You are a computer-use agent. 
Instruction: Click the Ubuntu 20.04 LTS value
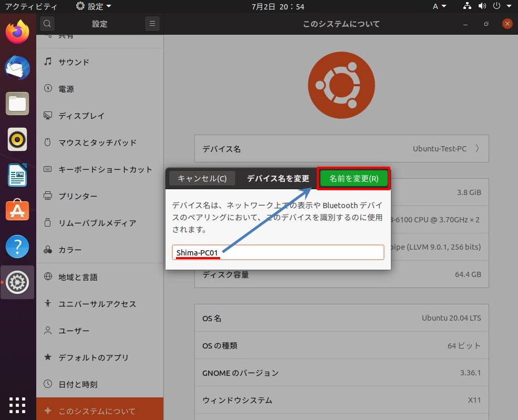451,318
